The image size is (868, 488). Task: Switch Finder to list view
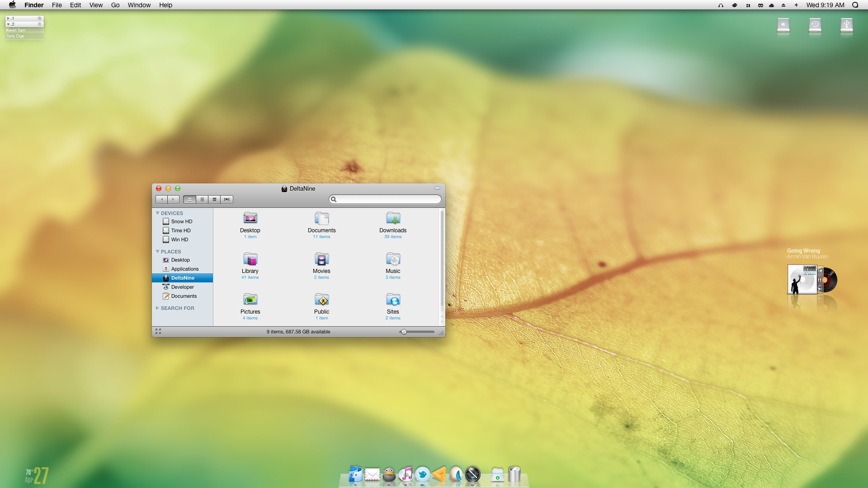coord(202,199)
